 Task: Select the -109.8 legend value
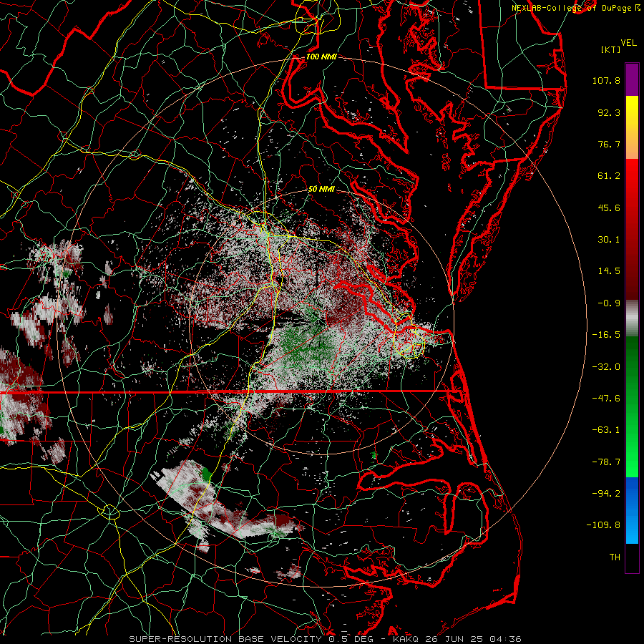pos(603,525)
